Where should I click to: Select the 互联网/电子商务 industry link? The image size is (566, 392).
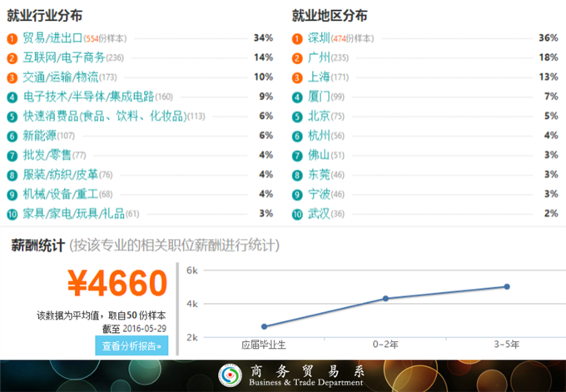click(63, 58)
